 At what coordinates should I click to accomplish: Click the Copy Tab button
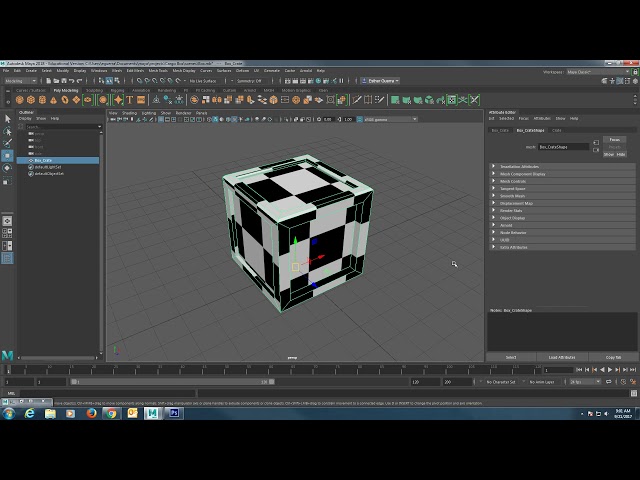click(x=613, y=358)
